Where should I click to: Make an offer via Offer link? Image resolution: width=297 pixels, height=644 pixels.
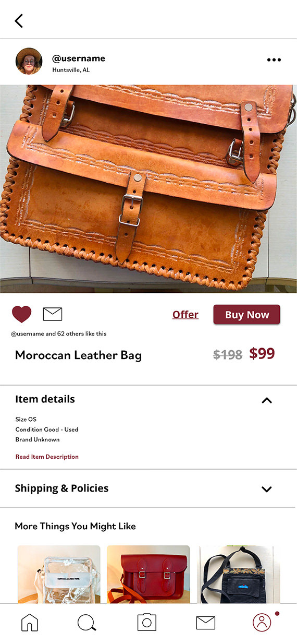point(185,315)
